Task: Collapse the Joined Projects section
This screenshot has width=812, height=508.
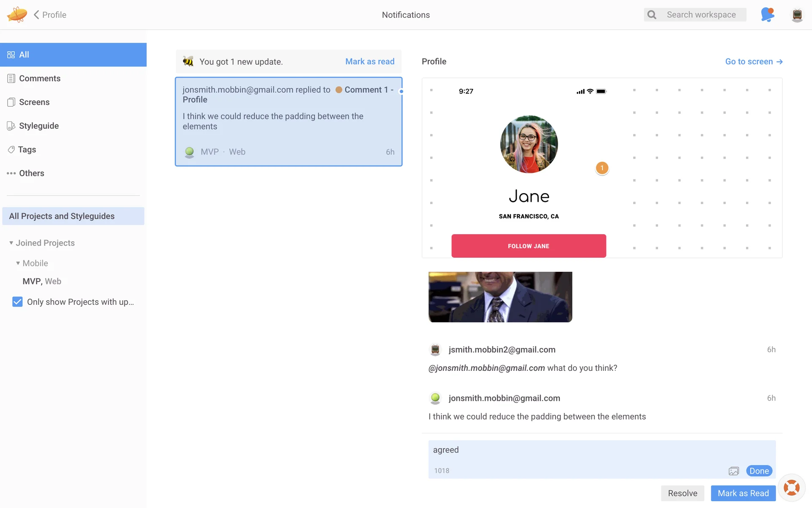Action: pyautogui.click(x=11, y=243)
